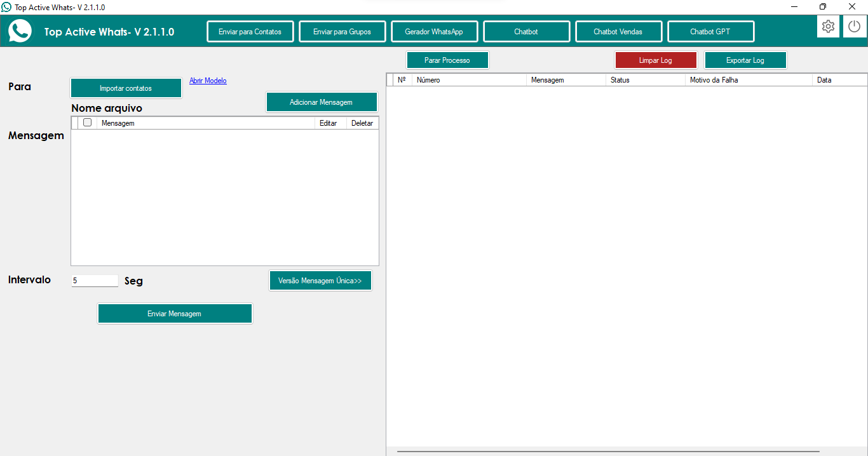Go to the Chatbot tab
The height and width of the screenshot is (456, 868).
pyautogui.click(x=526, y=32)
